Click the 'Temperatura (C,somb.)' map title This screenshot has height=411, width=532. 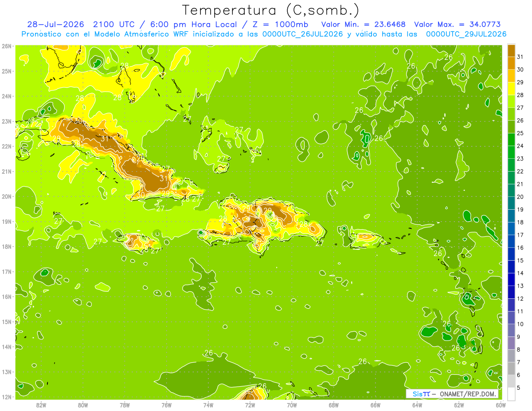(271, 10)
